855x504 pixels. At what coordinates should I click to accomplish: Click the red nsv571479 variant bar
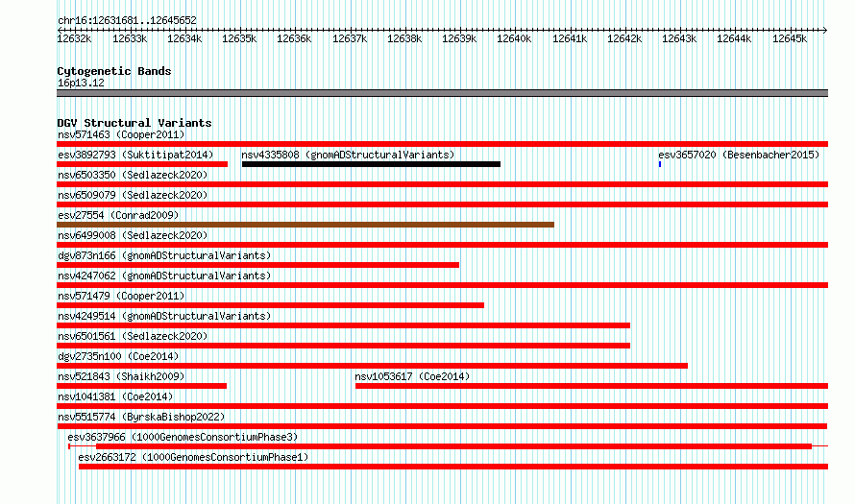click(x=271, y=305)
